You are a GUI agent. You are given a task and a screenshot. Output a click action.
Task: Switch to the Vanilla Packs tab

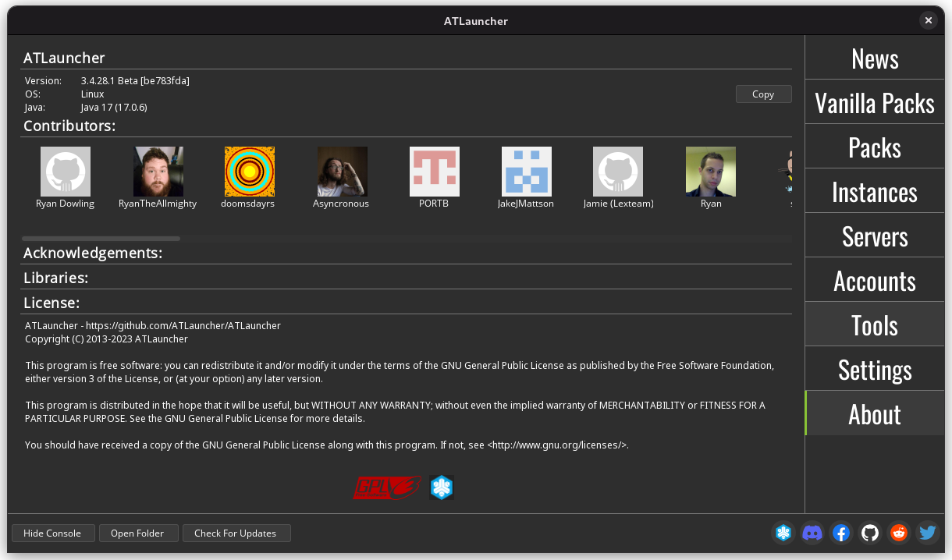[x=875, y=102]
